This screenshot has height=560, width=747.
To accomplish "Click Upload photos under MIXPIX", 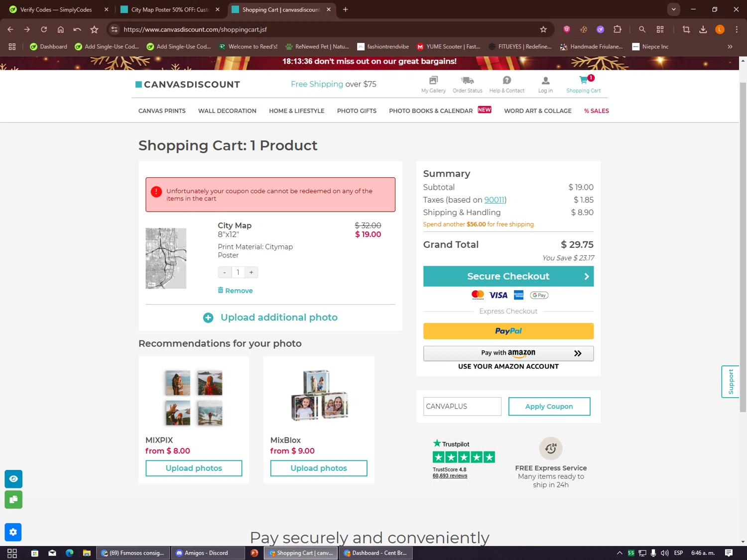I will coord(194,468).
